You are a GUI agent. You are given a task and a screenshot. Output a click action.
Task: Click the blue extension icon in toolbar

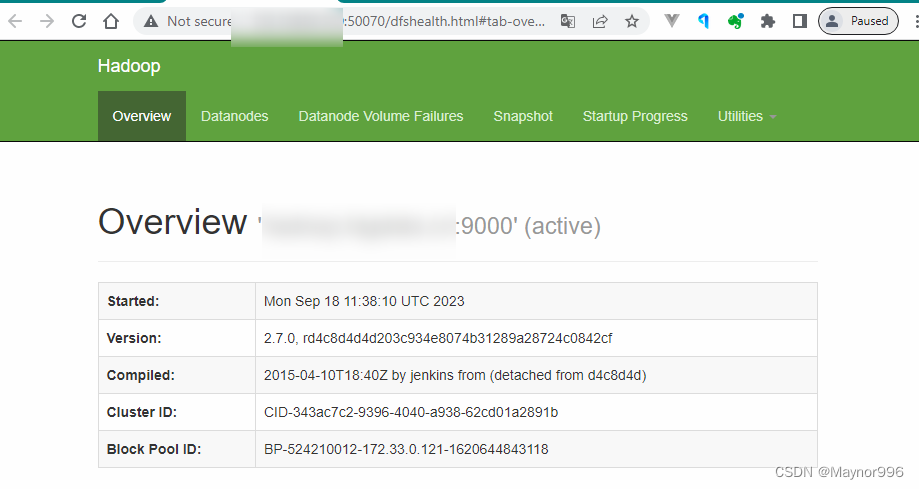click(703, 22)
